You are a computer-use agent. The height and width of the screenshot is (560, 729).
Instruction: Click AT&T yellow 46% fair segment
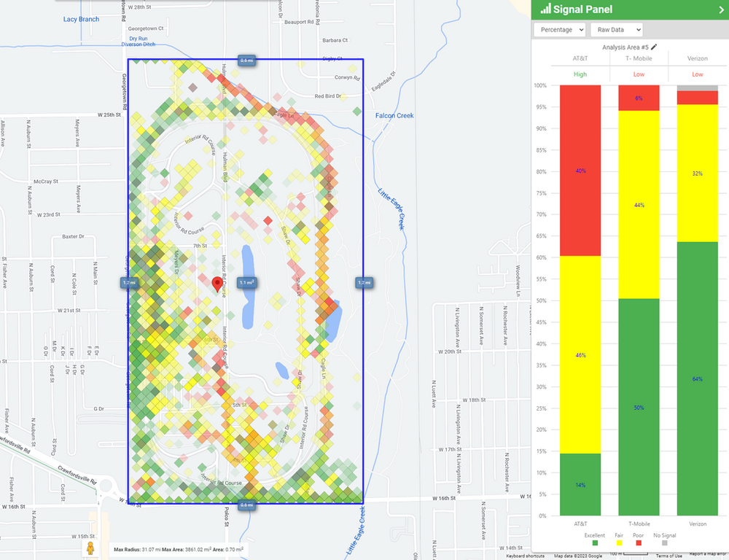[x=580, y=355]
